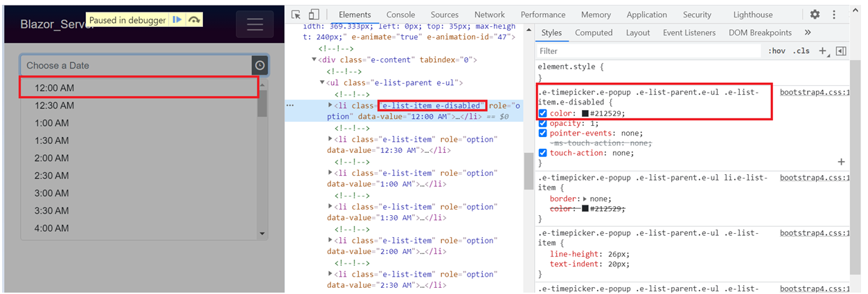Expand the 12:30 AM li element node

tap(330, 139)
